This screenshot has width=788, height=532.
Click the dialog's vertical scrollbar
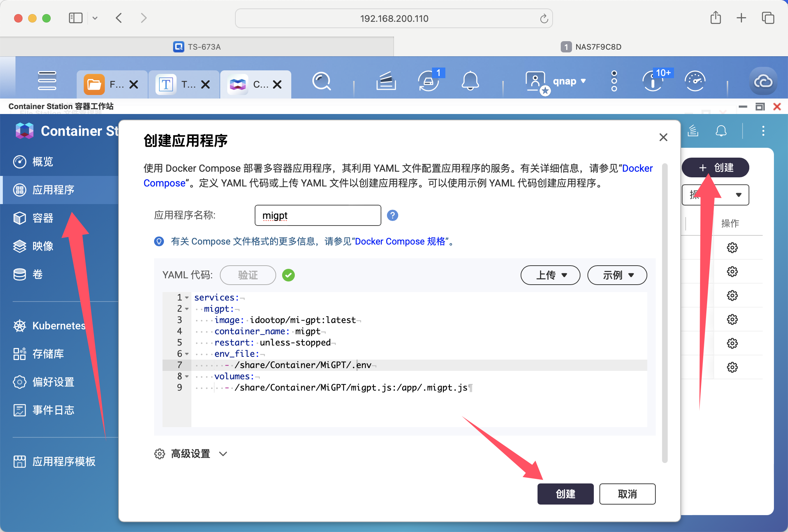click(x=665, y=313)
